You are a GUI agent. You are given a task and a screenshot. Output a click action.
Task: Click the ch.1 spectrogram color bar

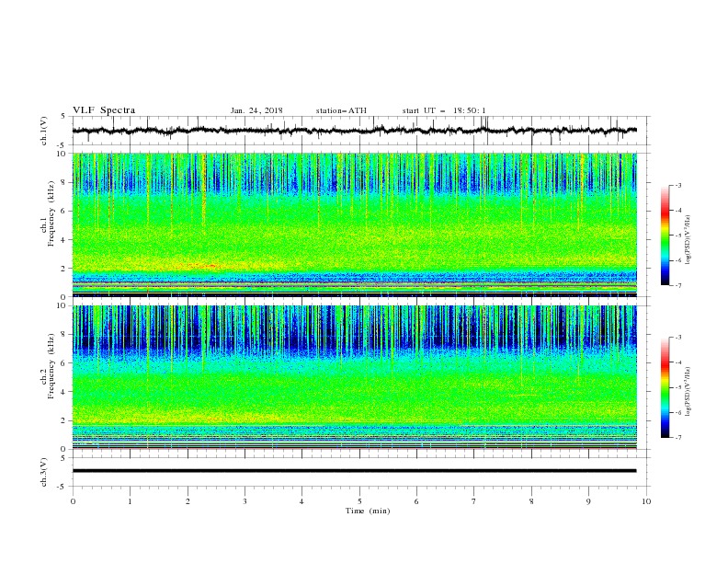point(665,235)
